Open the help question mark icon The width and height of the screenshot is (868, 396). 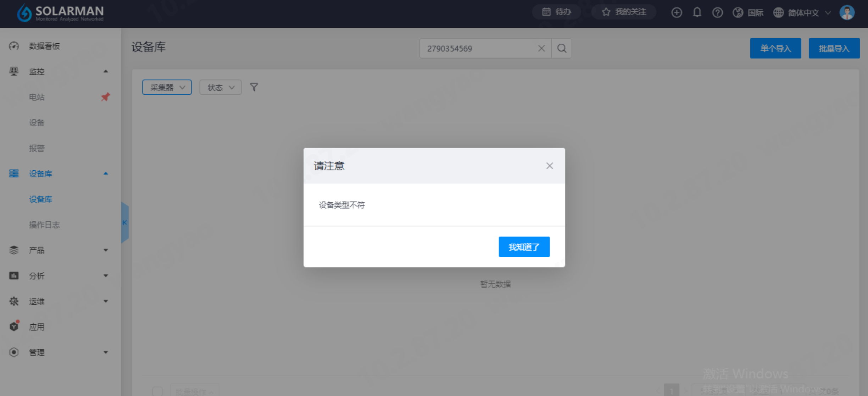coord(717,12)
